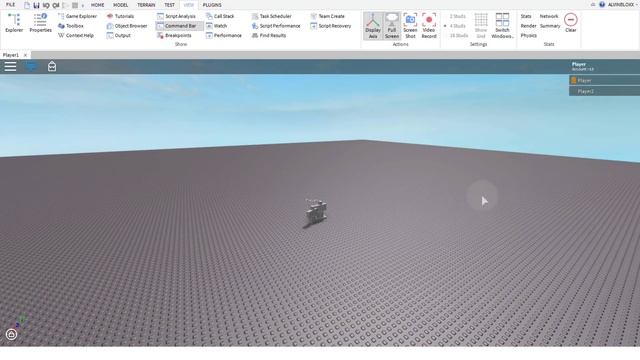Open the in-game hamburger menu
The height and width of the screenshot is (360, 640).
click(x=10, y=66)
